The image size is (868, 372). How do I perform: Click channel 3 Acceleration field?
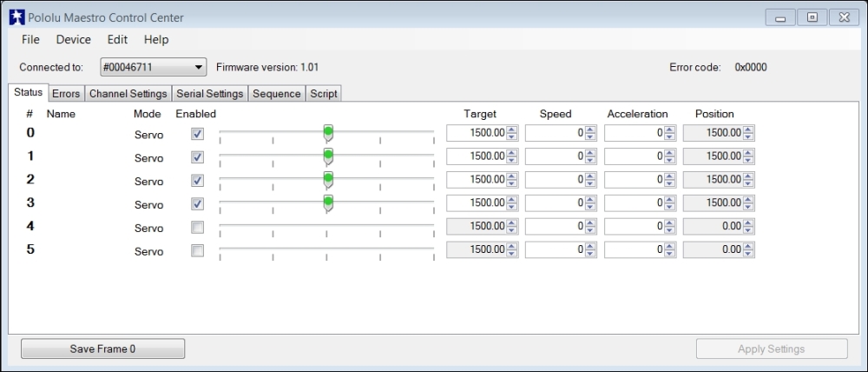pos(640,203)
